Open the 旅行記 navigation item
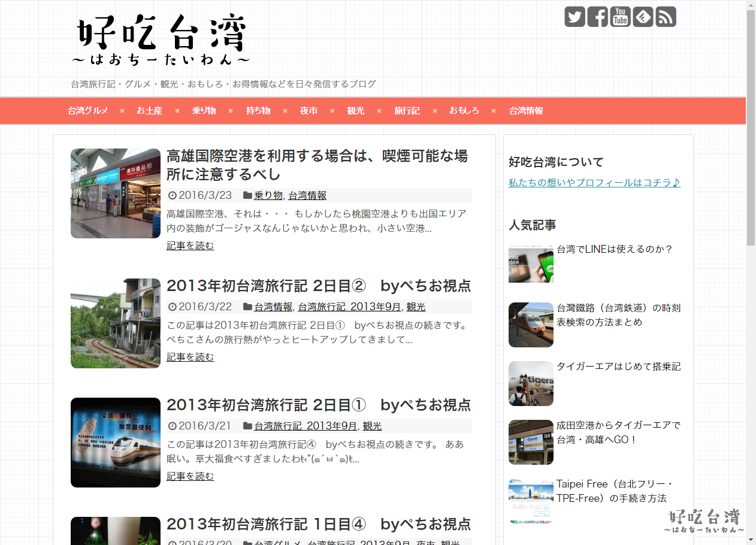This screenshot has height=545, width=756. pyautogui.click(x=407, y=111)
